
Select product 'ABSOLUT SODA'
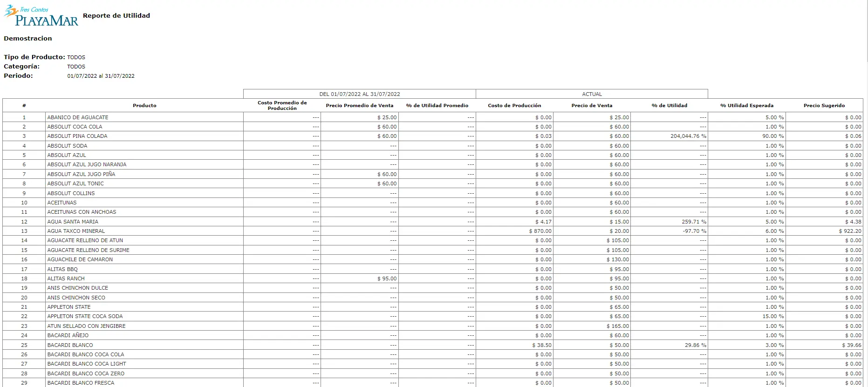[67, 146]
